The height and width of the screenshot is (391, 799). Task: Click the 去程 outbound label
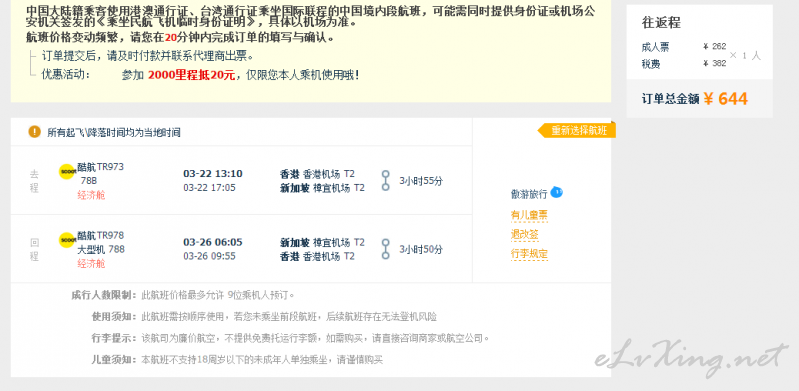34,181
